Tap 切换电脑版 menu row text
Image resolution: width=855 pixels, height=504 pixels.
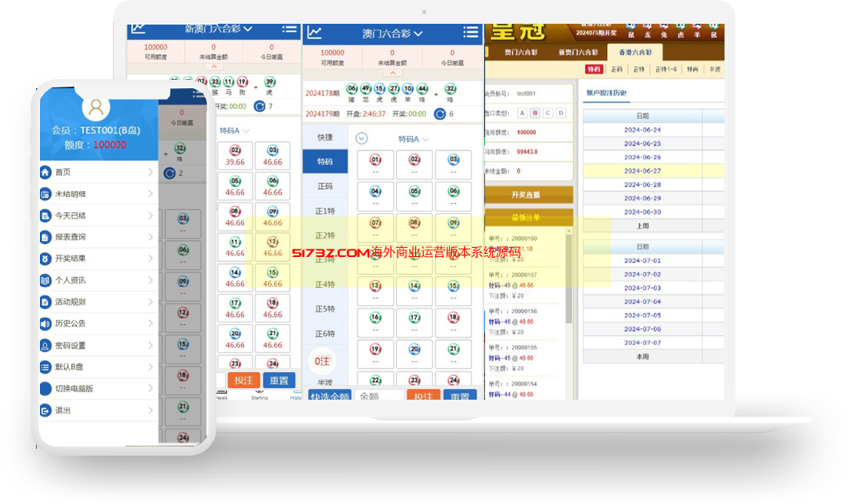pos(74,388)
